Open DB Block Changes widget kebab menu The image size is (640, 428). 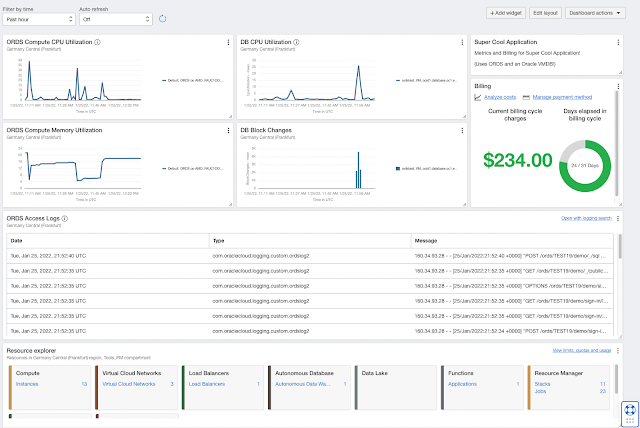coord(462,131)
